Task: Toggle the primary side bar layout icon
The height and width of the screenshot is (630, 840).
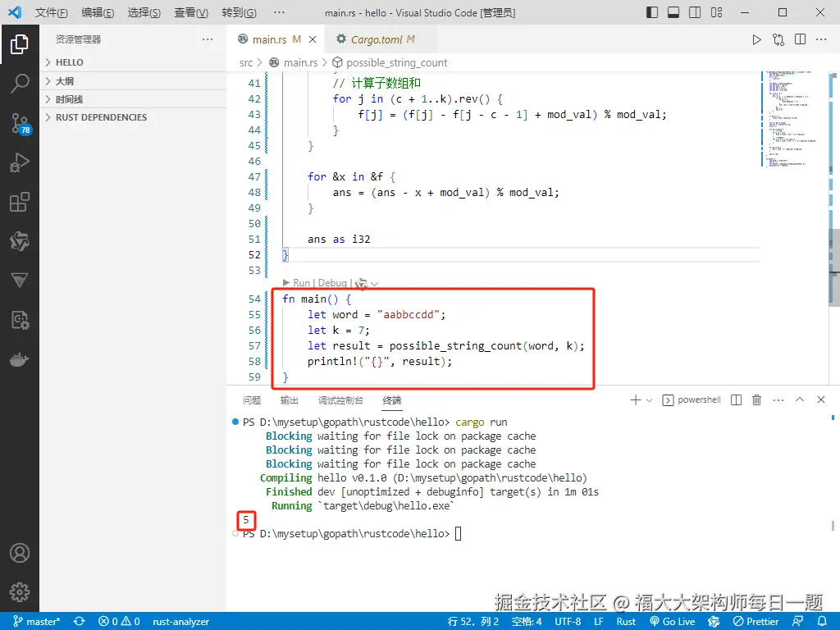Action: click(652, 12)
